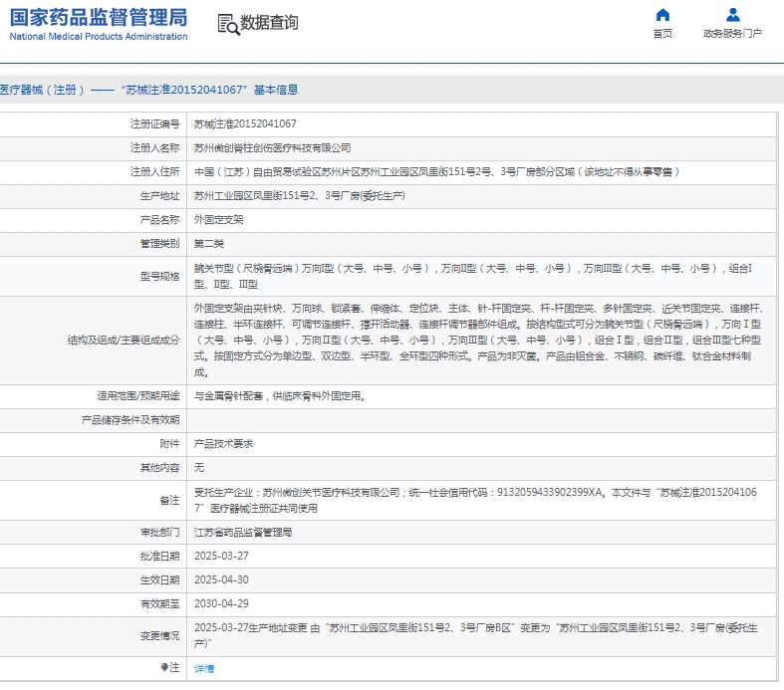784x690 pixels.
Task: Click the 首页 text label
Action: coord(662,34)
